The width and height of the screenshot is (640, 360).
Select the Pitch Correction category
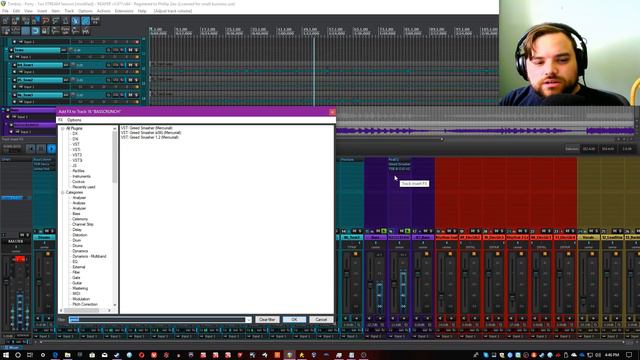click(x=85, y=304)
